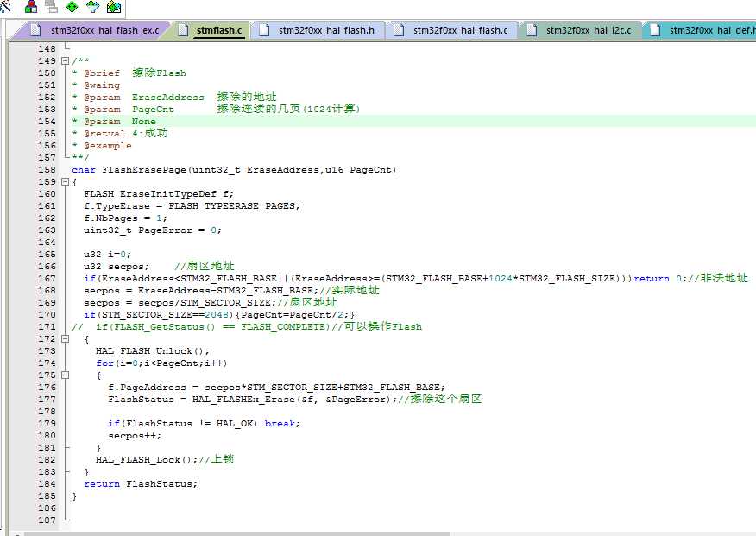Click 'if(FlashStatus != HAL_OK) break;' line
The height and width of the screenshot is (536, 756).
[204, 424]
